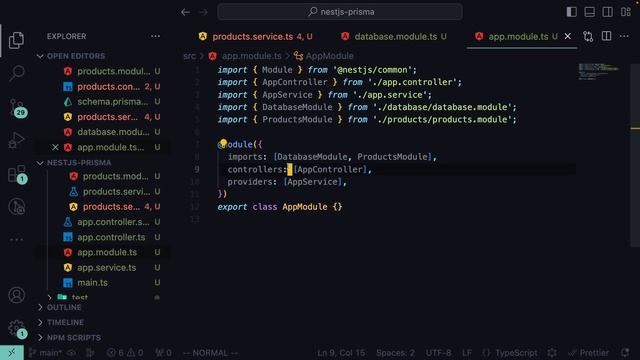Open the Explorer views and more actions menu

pyautogui.click(x=155, y=36)
